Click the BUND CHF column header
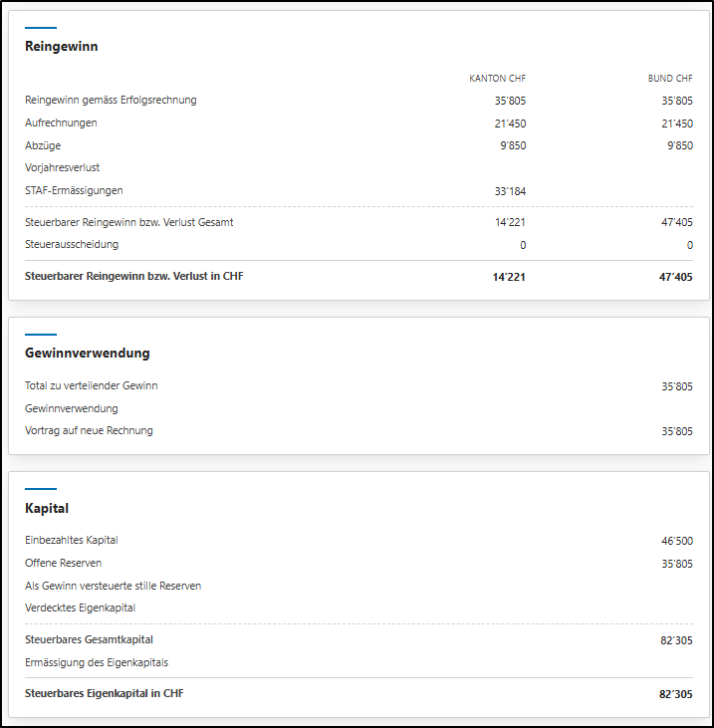The height and width of the screenshot is (728, 714). 670,78
